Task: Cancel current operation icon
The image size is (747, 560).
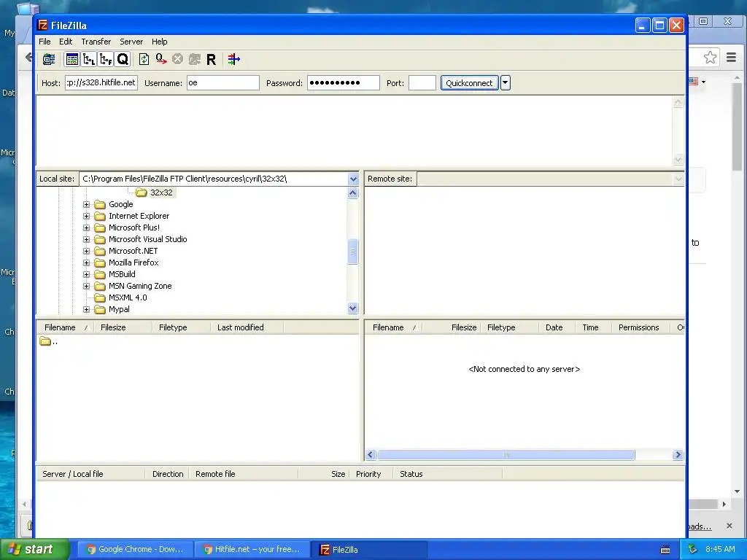Action: (178, 59)
